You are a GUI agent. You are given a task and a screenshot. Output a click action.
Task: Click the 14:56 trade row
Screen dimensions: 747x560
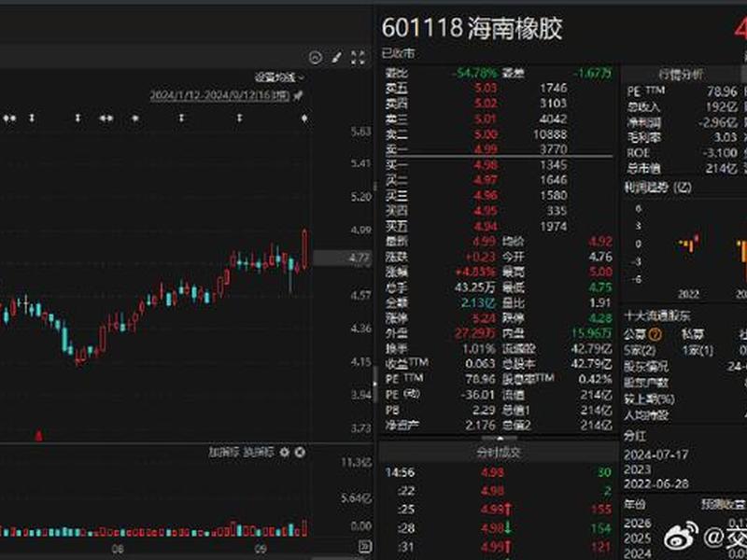click(x=499, y=472)
